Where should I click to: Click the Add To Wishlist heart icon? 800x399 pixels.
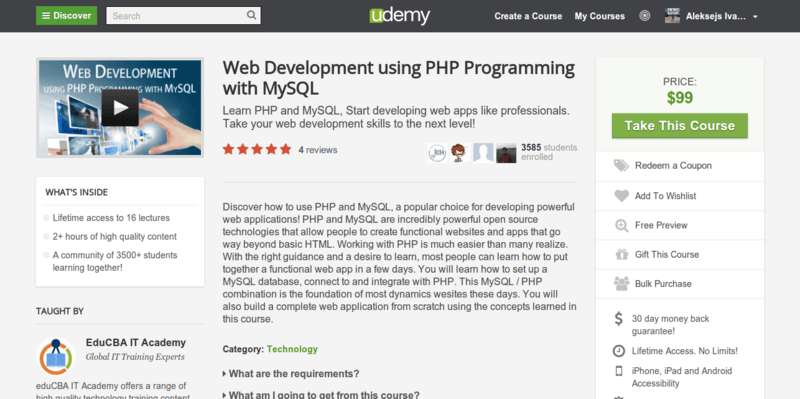tap(621, 195)
